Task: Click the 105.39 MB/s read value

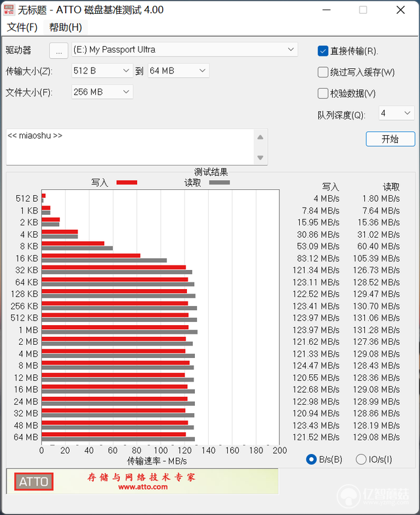Action: pyautogui.click(x=377, y=259)
